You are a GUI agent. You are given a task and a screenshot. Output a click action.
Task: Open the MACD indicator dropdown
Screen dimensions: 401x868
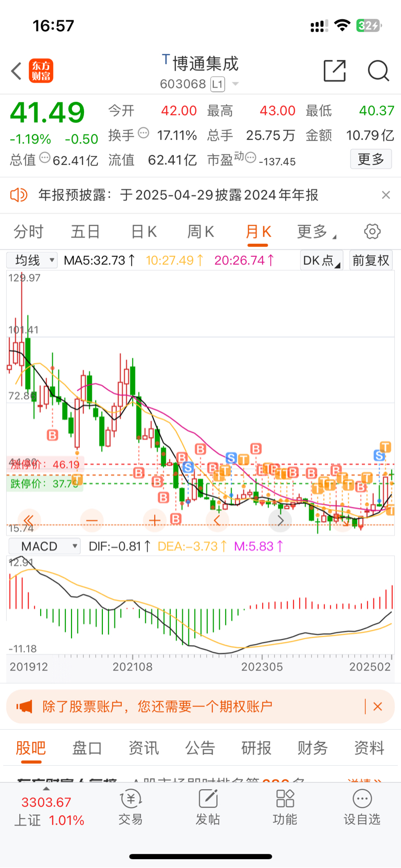[44, 546]
